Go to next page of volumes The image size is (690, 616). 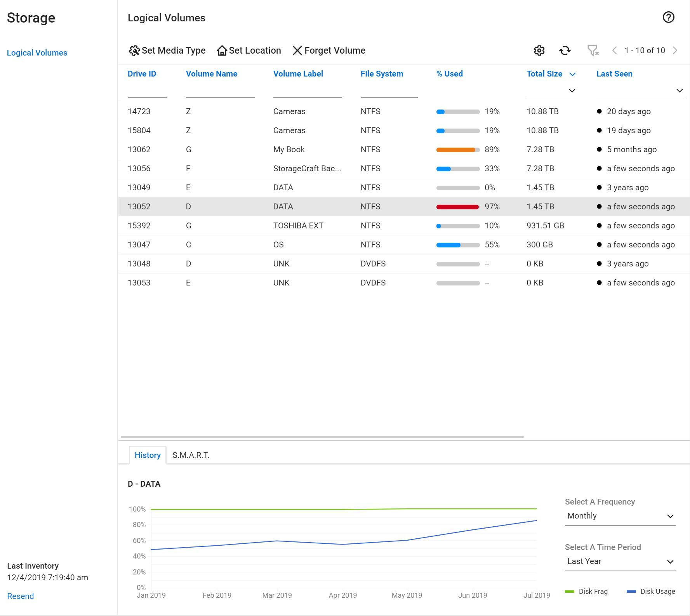point(675,50)
